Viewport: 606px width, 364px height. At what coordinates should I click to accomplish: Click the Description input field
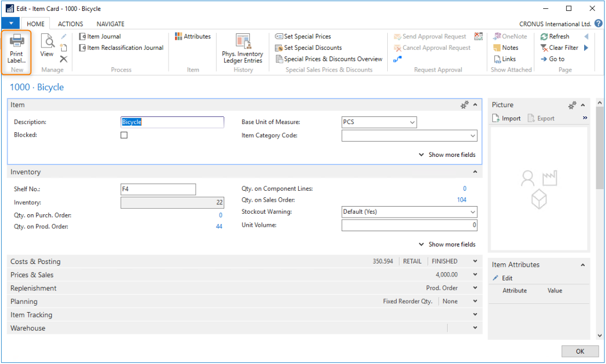pos(172,122)
